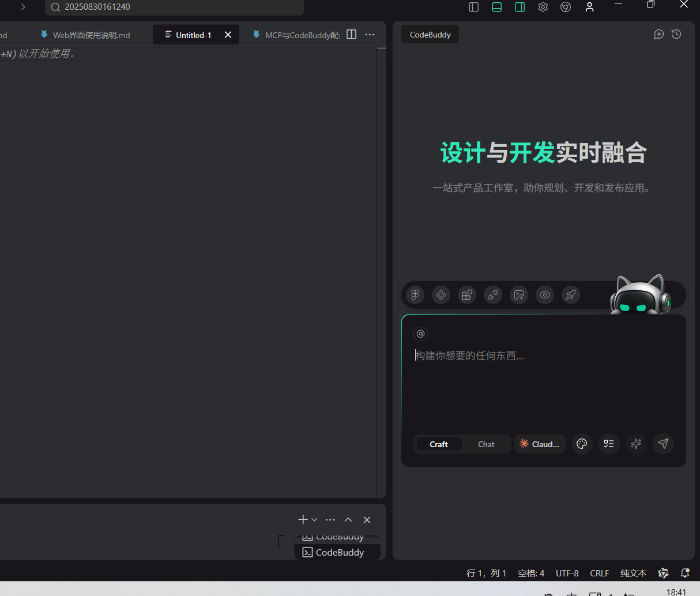Click the sparkle enhance prompt icon
700x596 pixels.
636,444
